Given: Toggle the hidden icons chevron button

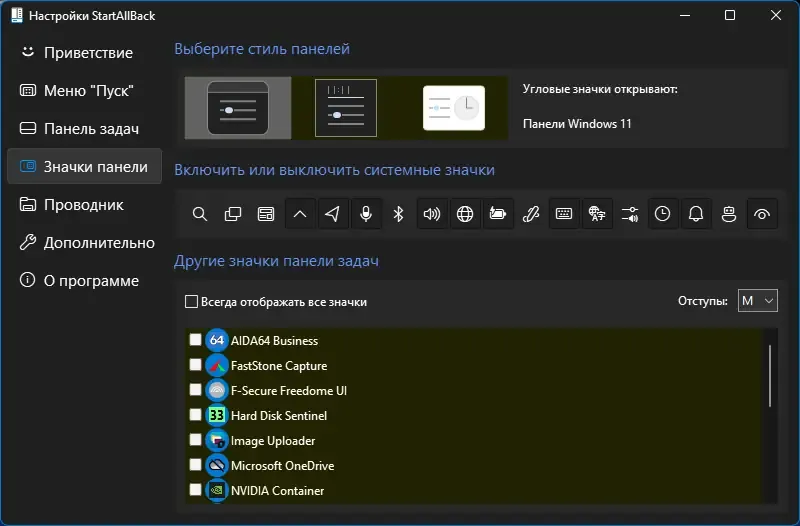Looking at the screenshot, I should pos(300,214).
